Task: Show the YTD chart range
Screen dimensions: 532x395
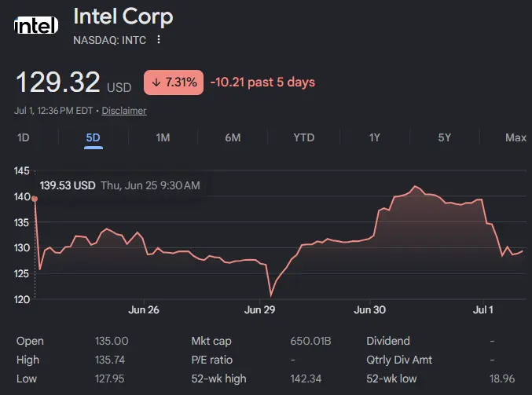Action: pyautogui.click(x=303, y=137)
